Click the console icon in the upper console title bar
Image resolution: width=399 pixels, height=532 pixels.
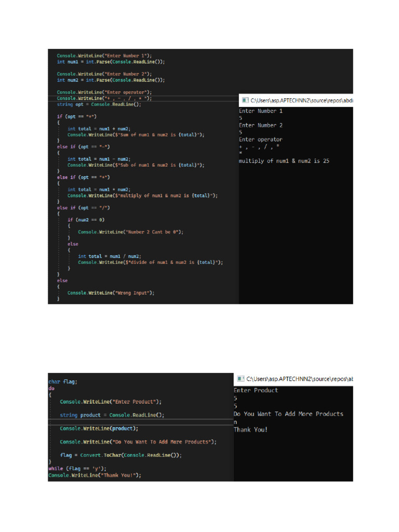[245, 100]
